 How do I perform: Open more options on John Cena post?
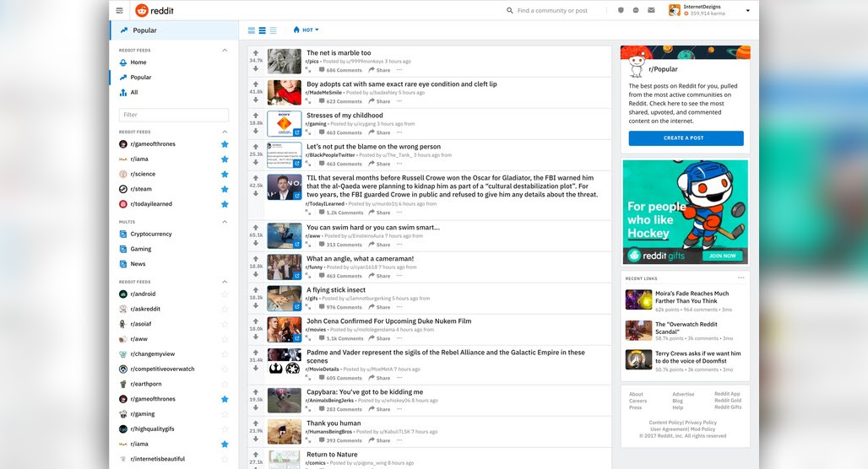tap(399, 338)
